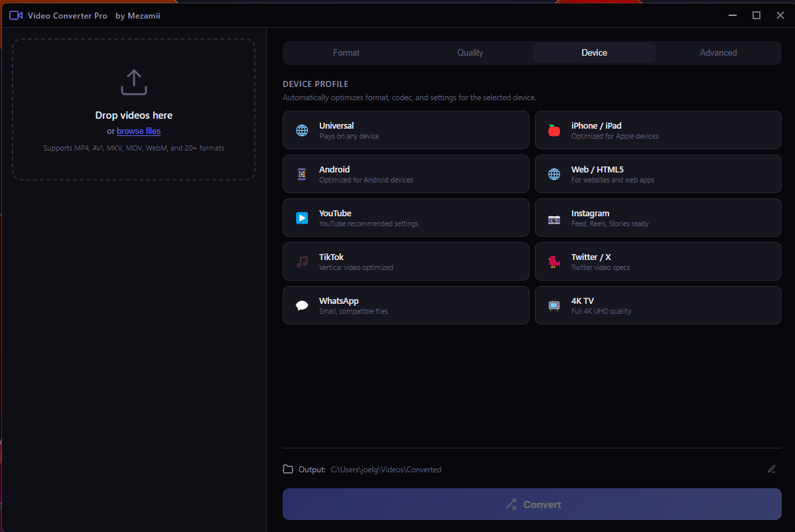
Task: Click 'by Mezamii' title bar text
Action: coord(138,16)
